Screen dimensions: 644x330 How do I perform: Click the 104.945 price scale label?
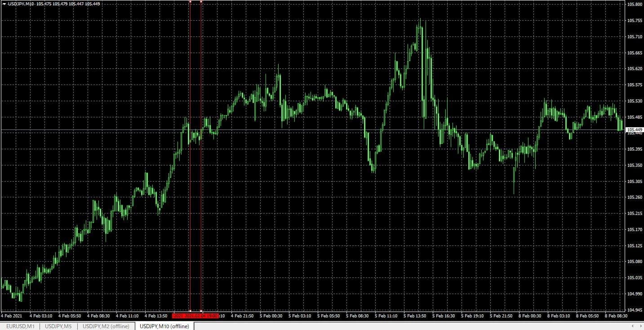634,310
